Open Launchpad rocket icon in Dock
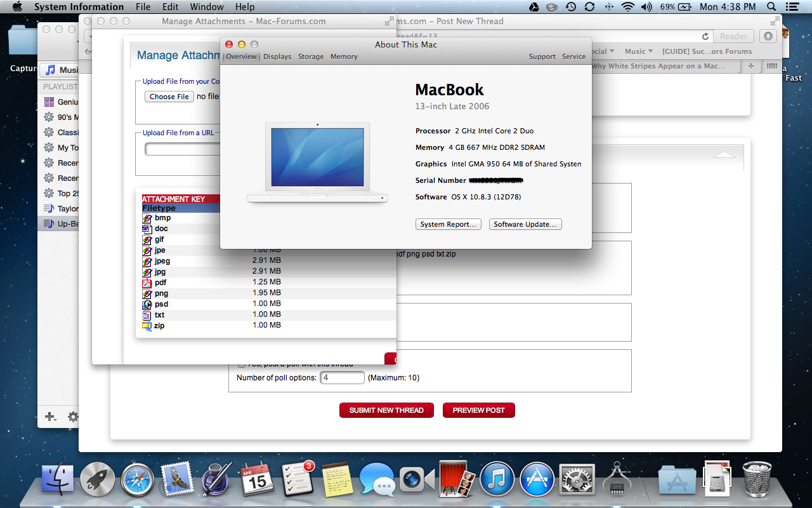Screen dimensions: 812x508 [98, 479]
